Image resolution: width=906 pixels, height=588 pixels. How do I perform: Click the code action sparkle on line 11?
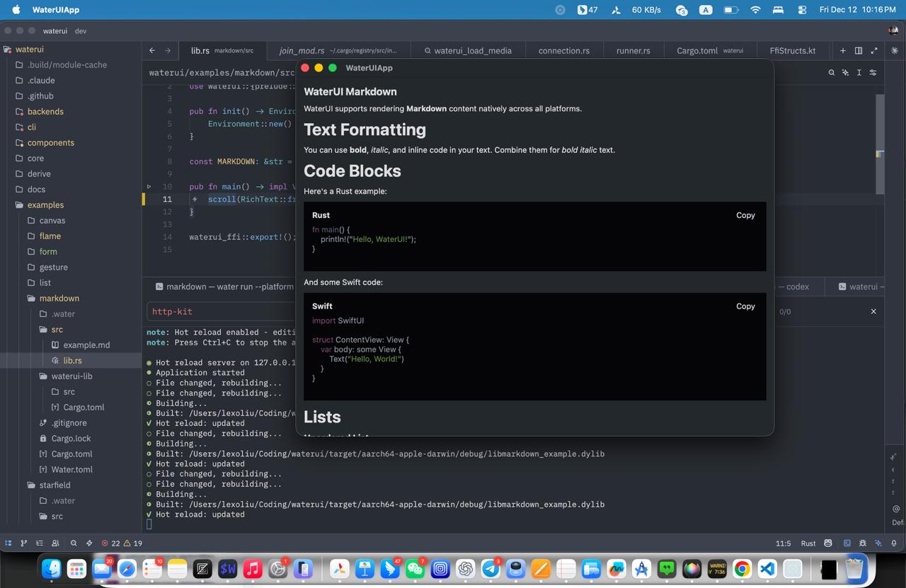(x=195, y=200)
